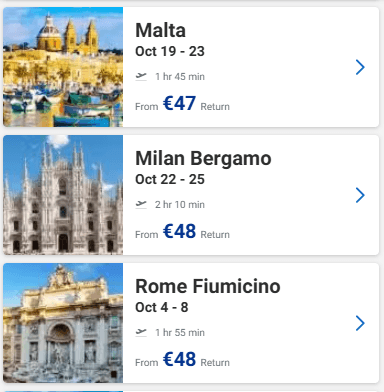Image resolution: width=384 pixels, height=392 pixels.
Task: Open the Milan Bergamo card chevron arrow
Action: (360, 195)
